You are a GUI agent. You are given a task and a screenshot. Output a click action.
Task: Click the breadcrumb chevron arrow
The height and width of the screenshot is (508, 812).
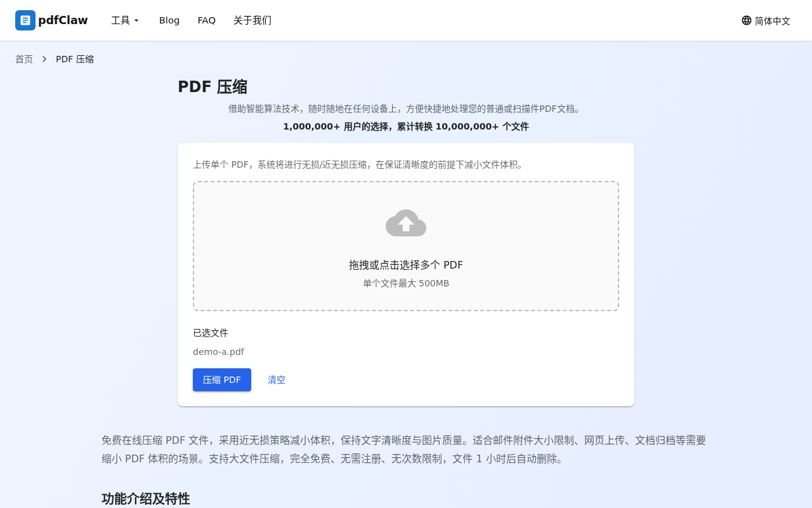click(x=44, y=58)
